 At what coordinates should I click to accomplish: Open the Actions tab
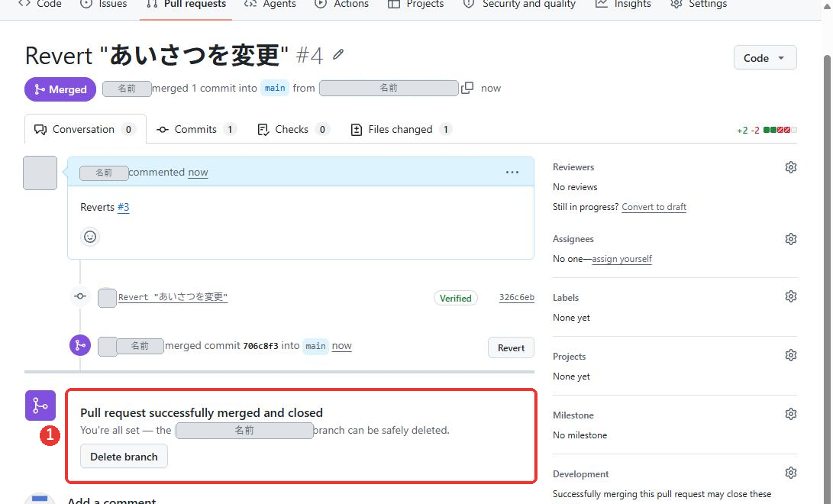pyautogui.click(x=341, y=5)
